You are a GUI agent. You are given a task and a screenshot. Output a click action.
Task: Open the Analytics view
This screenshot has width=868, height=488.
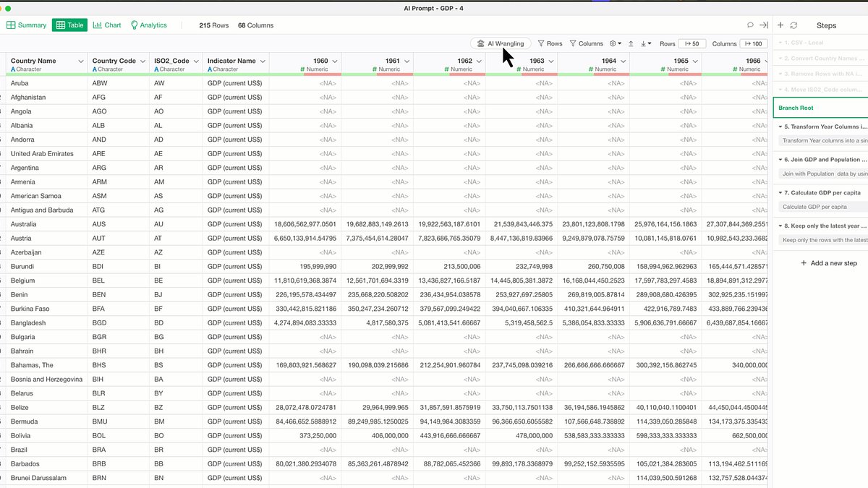pos(148,25)
